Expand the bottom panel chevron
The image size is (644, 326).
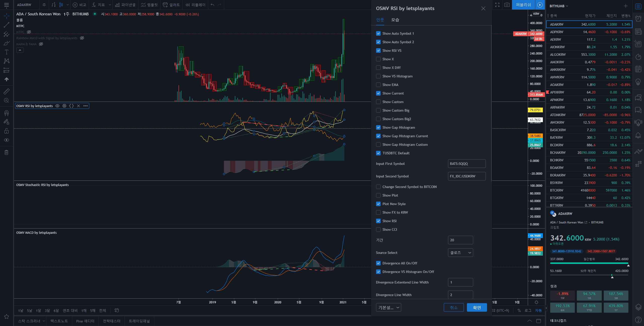pos(529,321)
